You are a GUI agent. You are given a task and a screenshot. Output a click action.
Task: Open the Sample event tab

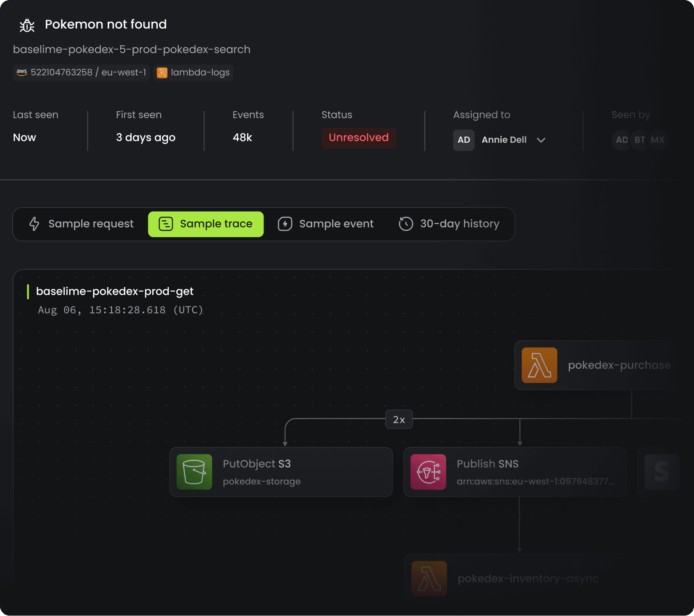(x=326, y=224)
